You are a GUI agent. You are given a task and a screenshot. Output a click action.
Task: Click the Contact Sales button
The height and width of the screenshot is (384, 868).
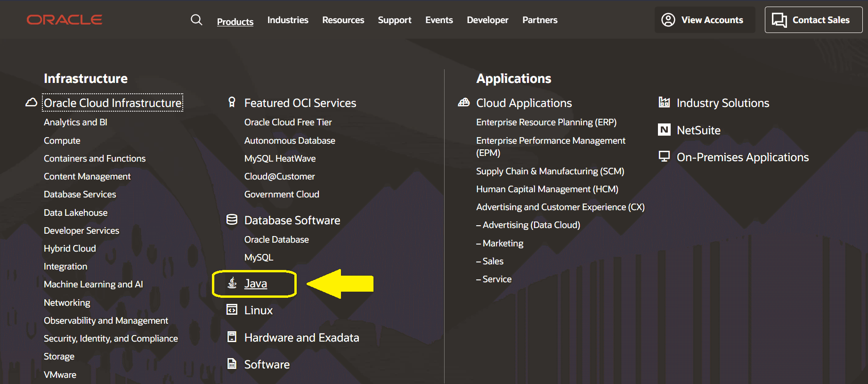pyautogui.click(x=813, y=20)
